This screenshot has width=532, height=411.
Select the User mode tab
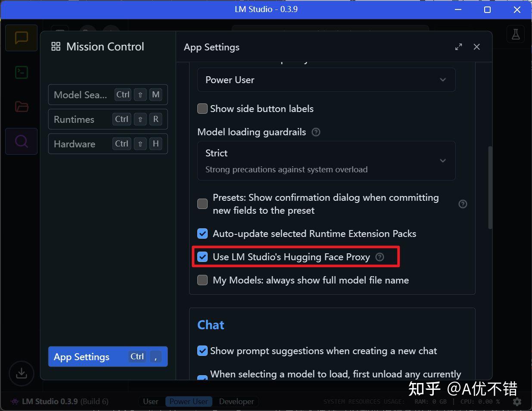click(151, 401)
